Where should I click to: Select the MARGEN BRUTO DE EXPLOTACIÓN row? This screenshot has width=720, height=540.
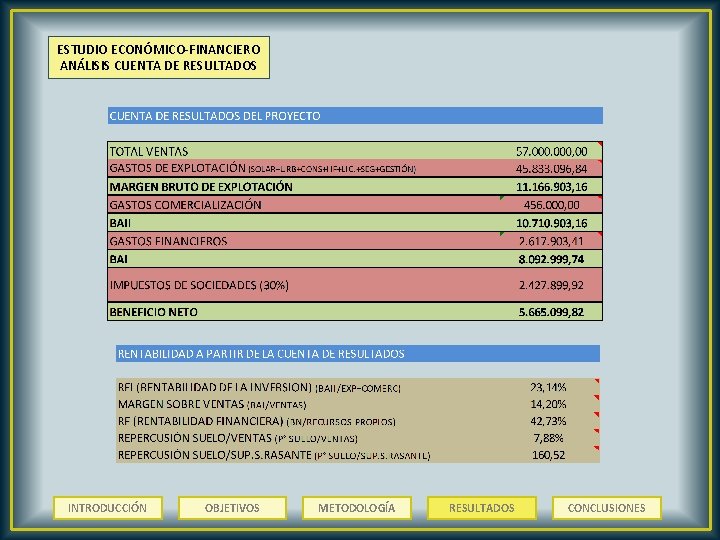[355, 186]
